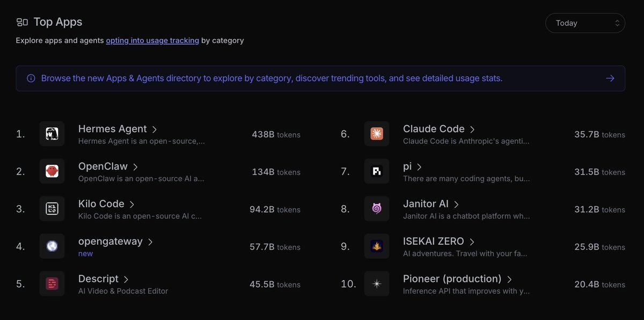Image resolution: width=644 pixels, height=320 pixels.
Task: Click the banner's right arrow icon
Action: pos(610,78)
